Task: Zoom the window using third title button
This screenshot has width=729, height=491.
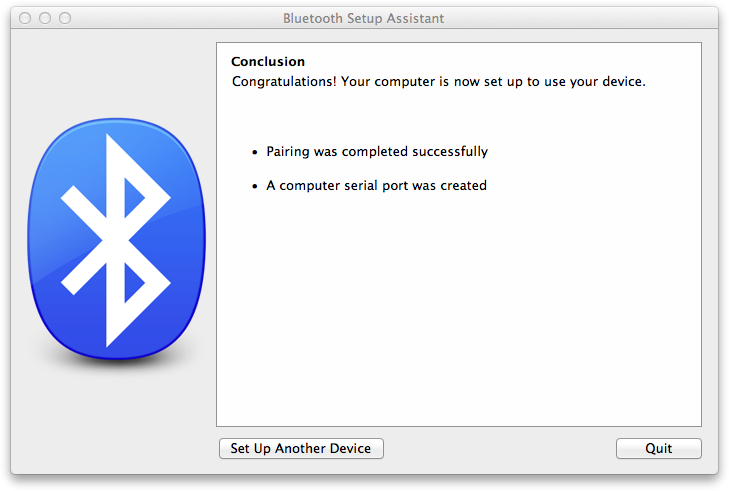Action: pos(65,18)
